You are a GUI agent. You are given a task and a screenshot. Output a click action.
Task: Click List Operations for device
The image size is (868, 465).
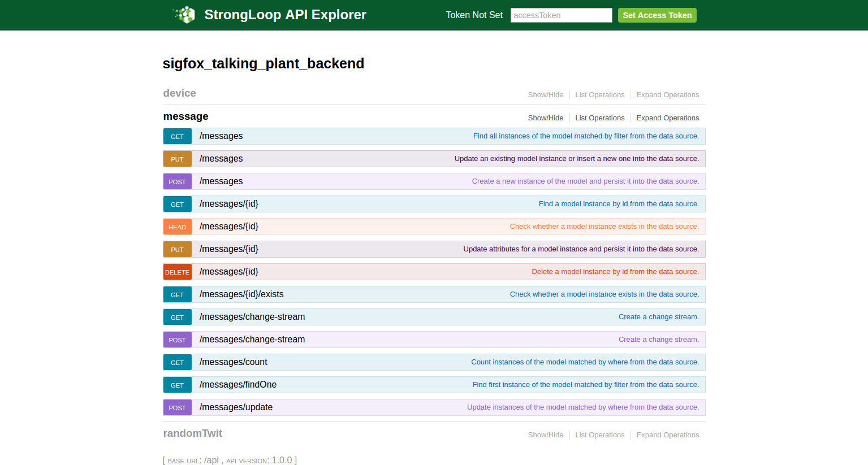click(599, 95)
